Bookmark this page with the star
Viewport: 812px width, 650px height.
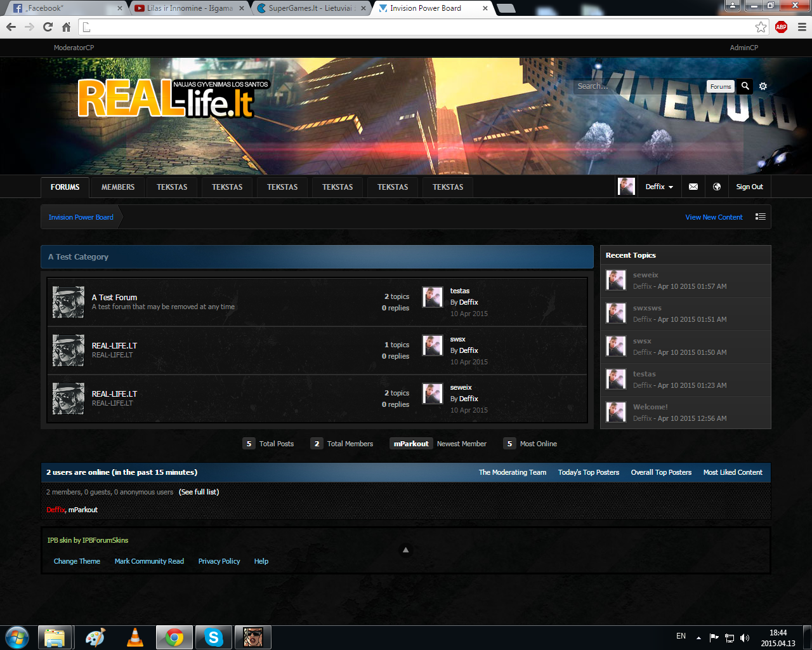[x=761, y=27]
